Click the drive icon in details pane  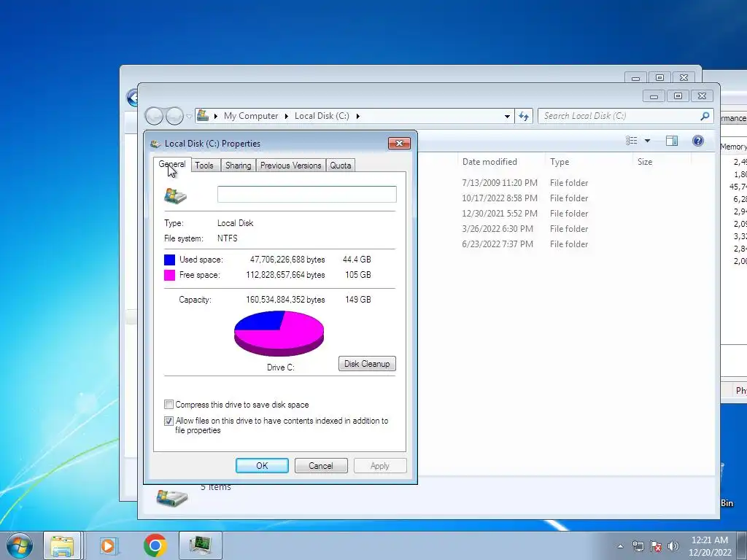pyautogui.click(x=172, y=497)
